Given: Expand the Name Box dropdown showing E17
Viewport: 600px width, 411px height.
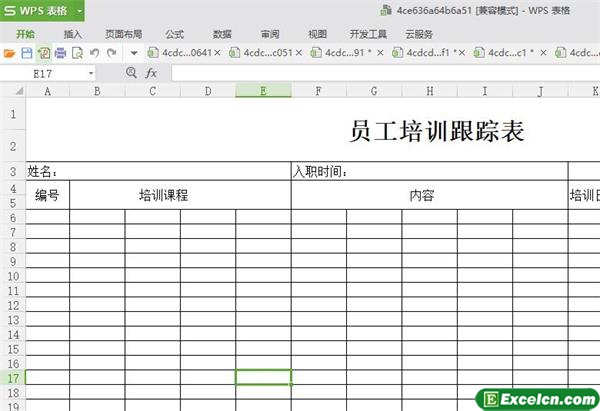Looking at the screenshot, I should pos(91,73).
